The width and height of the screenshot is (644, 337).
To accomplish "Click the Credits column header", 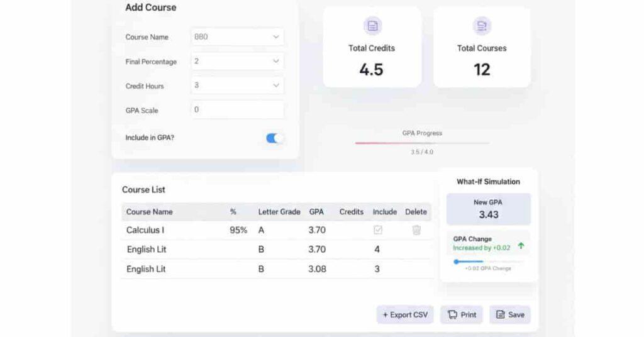I will (351, 212).
